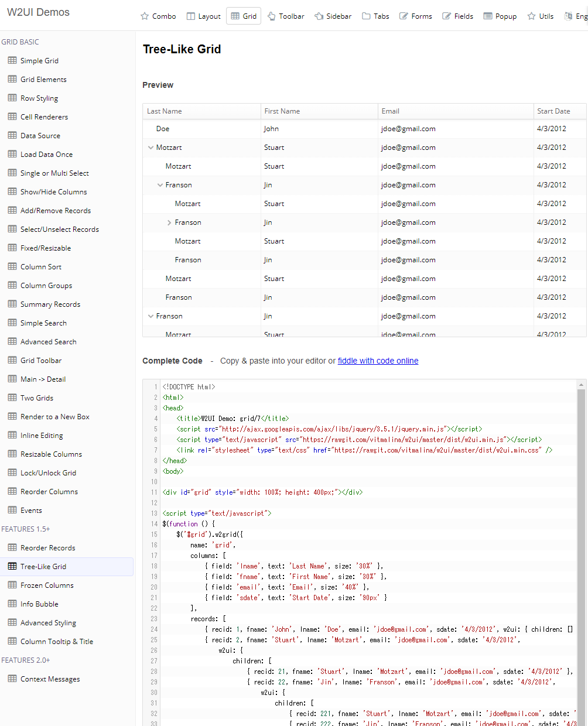The height and width of the screenshot is (726, 588).
Task: Open the Tabs folder icon
Action: click(x=366, y=16)
